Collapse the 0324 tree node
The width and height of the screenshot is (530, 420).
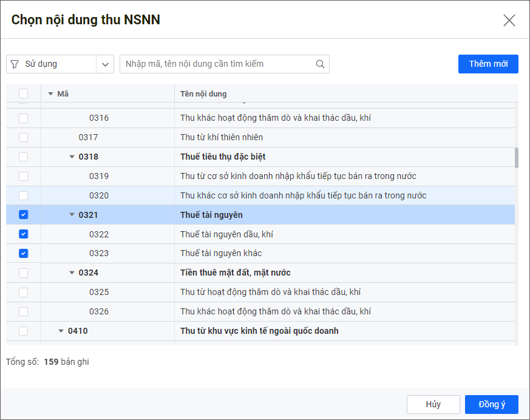click(72, 273)
